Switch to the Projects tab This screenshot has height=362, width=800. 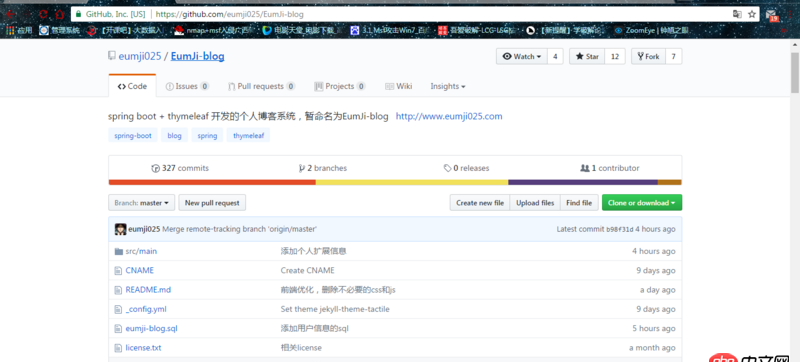(x=340, y=86)
